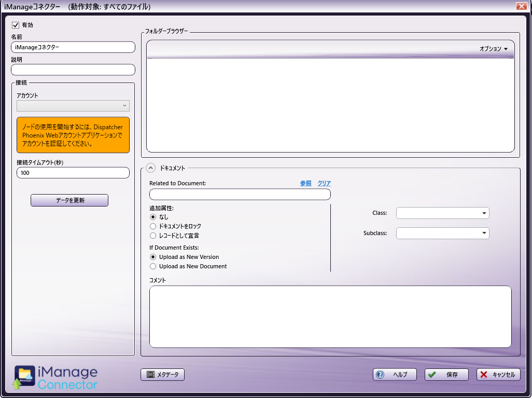Open the オプション dropdown in the folder browser
The height and width of the screenshot is (398, 532).
tap(493, 49)
